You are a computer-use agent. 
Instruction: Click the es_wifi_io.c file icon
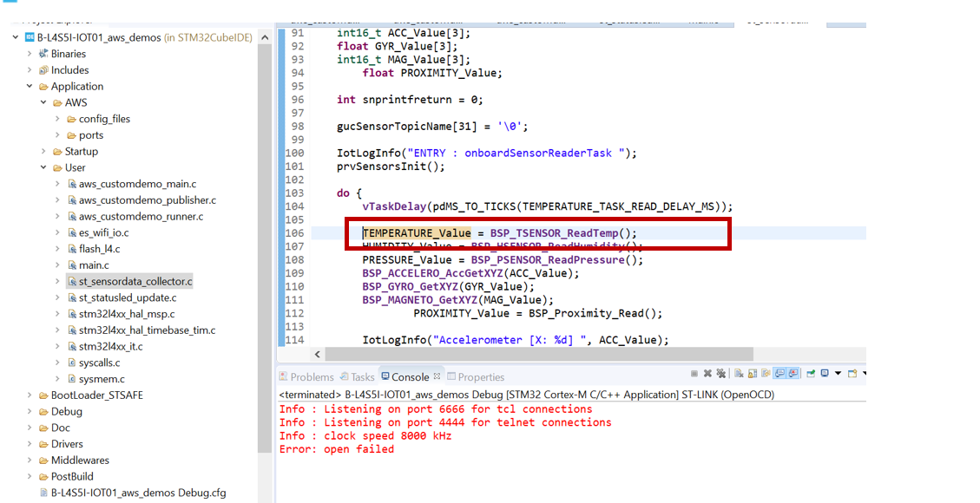(x=72, y=232)
